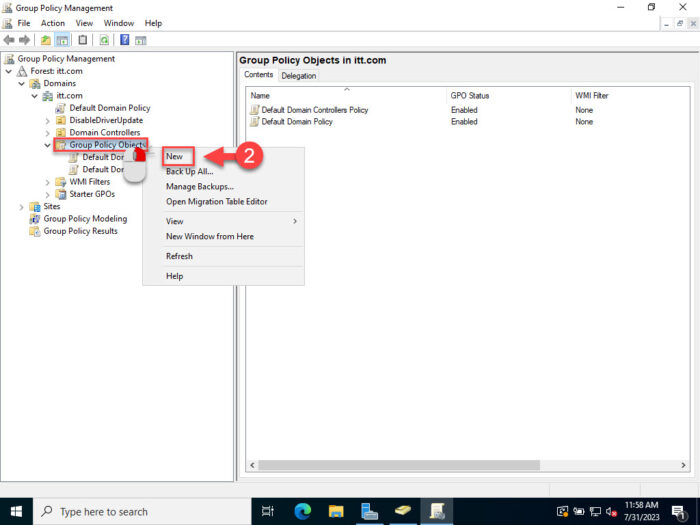Open the View menu in the menu bar

click(x=84, y=23)
